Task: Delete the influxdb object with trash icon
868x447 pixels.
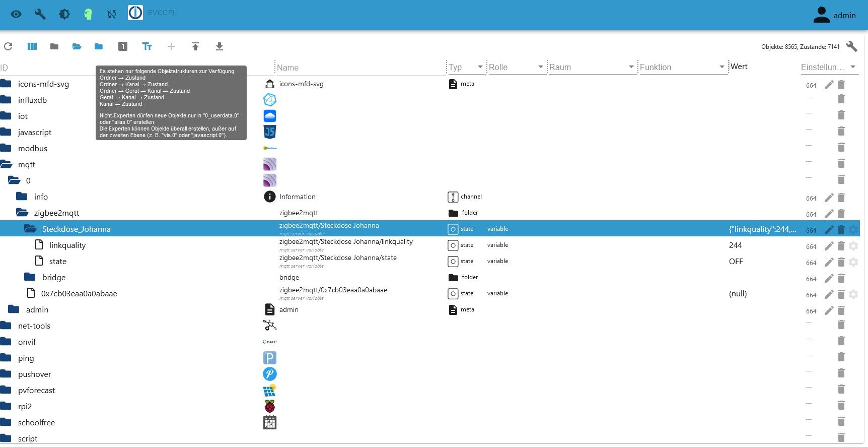Action: (841, 99)
